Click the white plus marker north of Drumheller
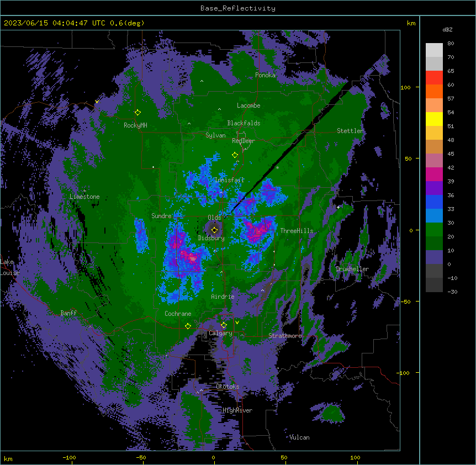Viewport: 476px width, 465px height. (x=338, y=207)
